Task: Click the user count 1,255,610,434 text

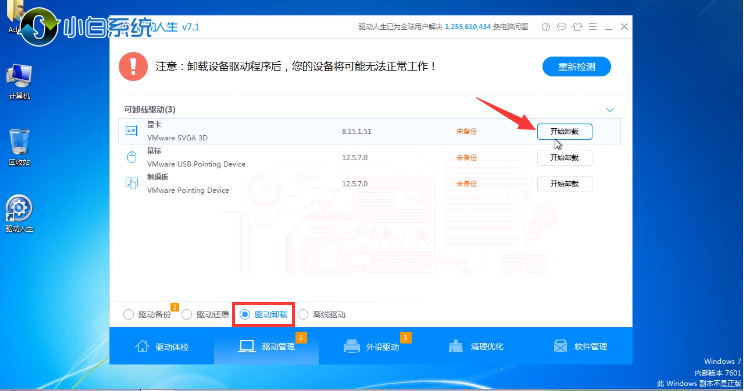Action: tap(467, 27)
